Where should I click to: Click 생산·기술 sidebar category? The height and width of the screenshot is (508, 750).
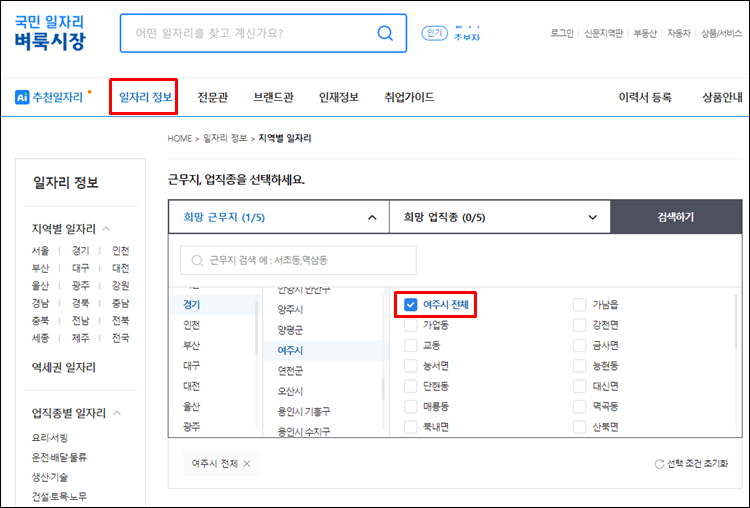point(50,477)
